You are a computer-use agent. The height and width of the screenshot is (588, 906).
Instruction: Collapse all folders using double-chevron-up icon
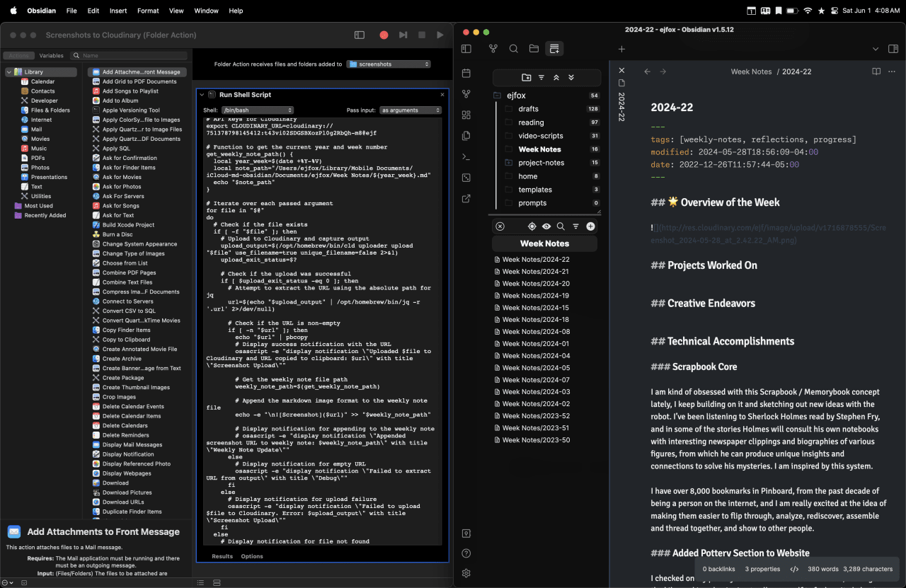coord(556,78)
